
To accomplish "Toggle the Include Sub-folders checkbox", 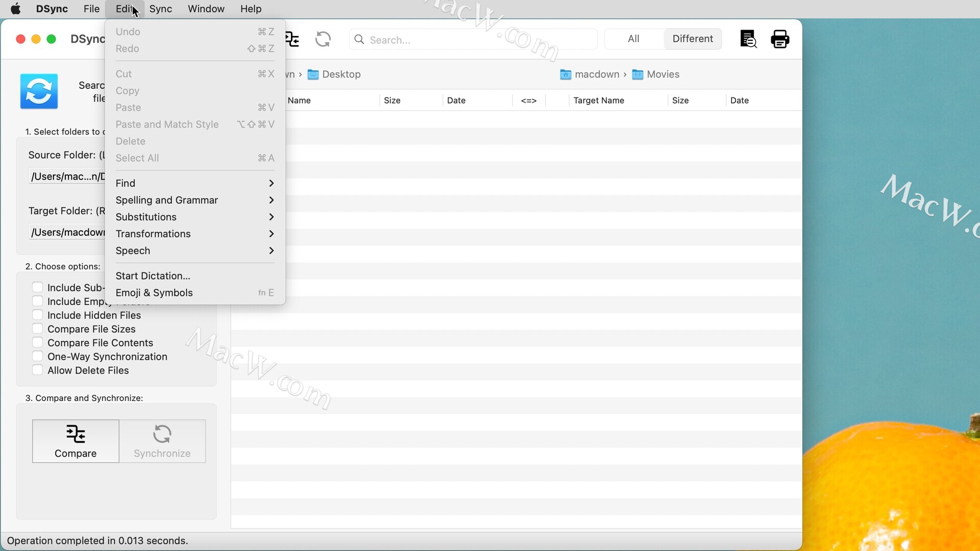I will click(37, 287).
